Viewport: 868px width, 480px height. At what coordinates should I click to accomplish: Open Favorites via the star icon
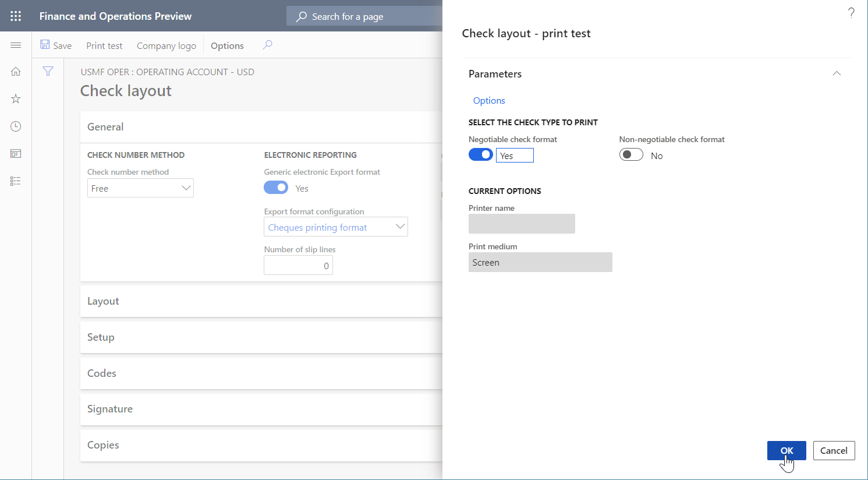(15, 98)
